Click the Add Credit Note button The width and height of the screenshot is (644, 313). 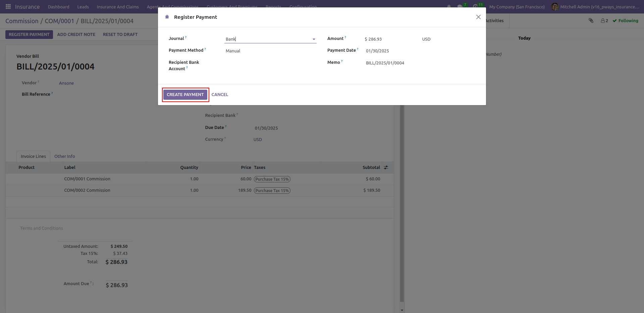(x=76, y=35)
